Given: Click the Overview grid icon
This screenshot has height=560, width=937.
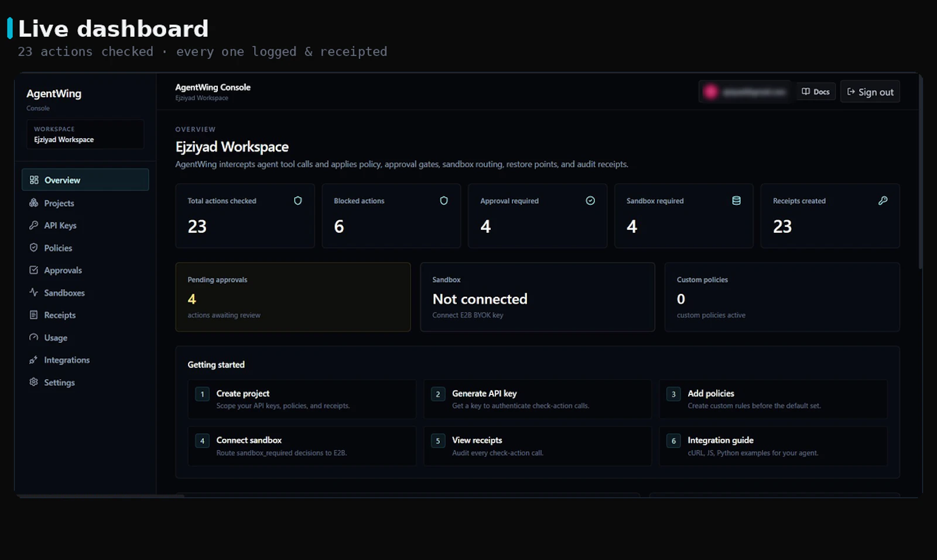Looking at the screenshot, I should (x=34, y=180).
